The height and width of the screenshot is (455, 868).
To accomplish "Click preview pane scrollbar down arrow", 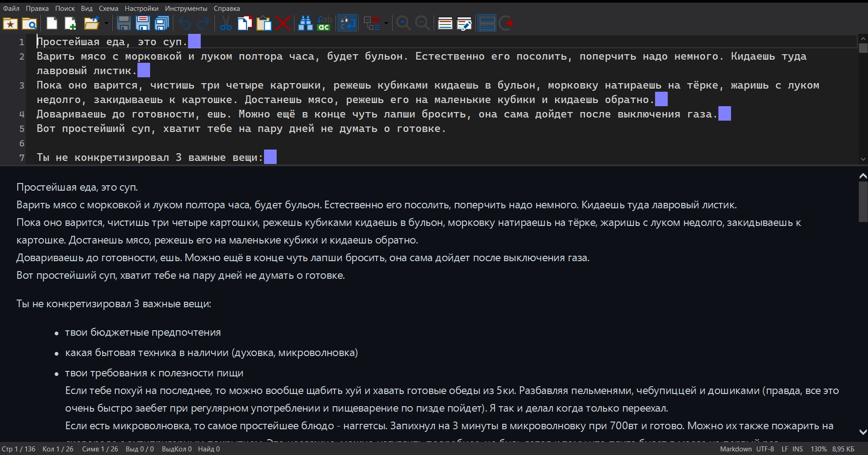I will point(863,432).
